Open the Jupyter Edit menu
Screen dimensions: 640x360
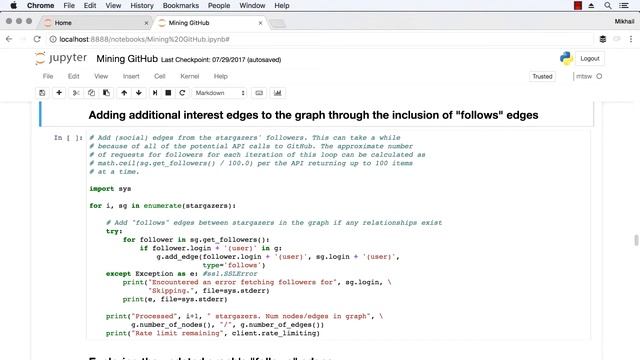point(73,76)
